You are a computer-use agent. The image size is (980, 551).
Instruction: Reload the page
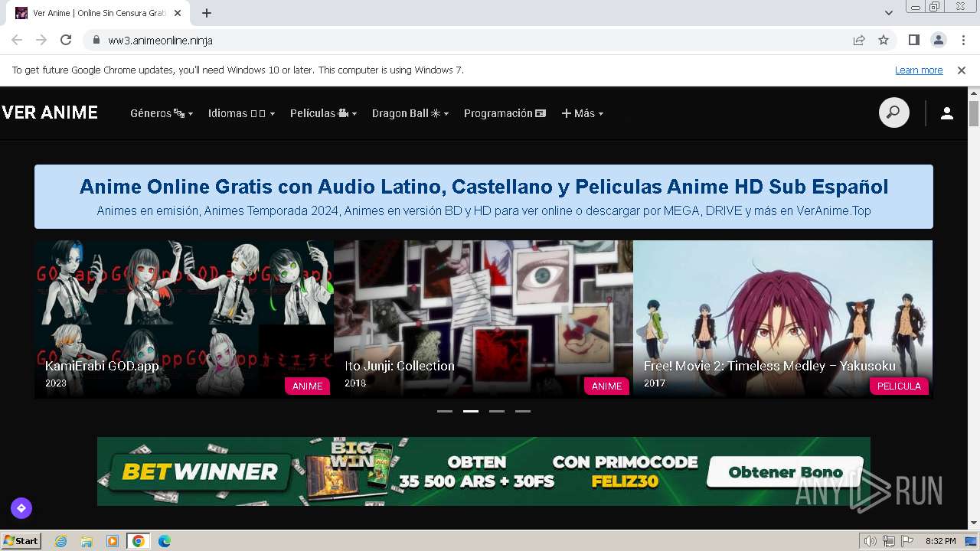pos(66,40)
